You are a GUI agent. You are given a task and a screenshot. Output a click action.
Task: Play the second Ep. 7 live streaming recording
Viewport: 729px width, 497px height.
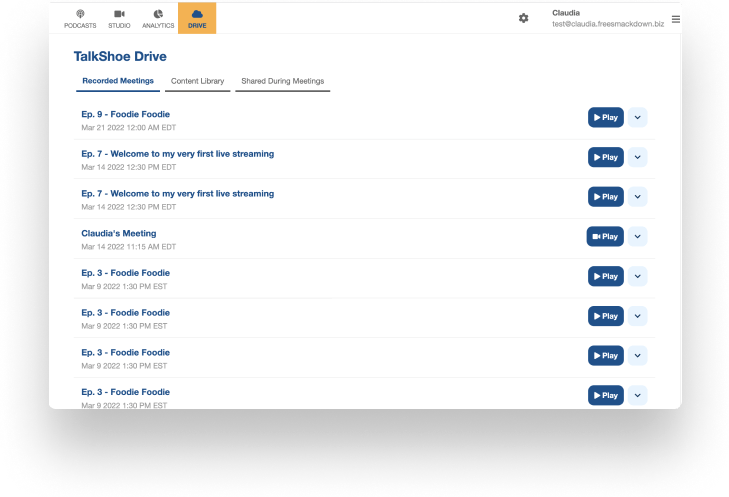coord(606,197)
